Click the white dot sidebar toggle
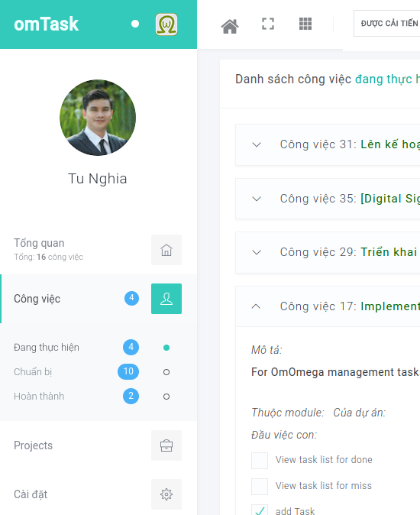The height and width of the screenshot is (515, 420). click(x=135, y=24)
